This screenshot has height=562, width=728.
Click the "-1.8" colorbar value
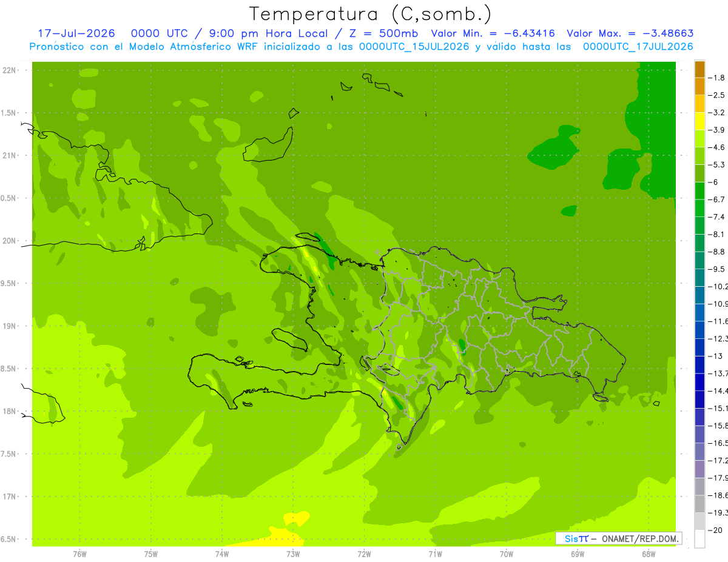(716, 78)
